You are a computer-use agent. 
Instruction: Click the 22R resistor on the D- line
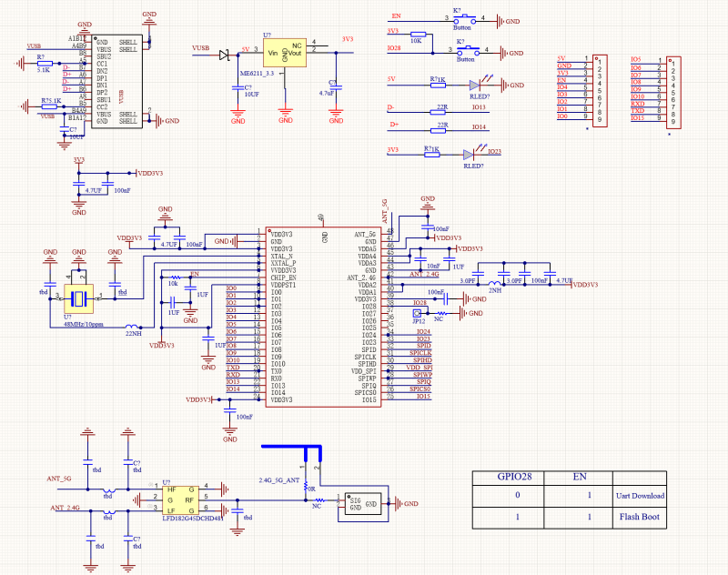[x=438, y=112]
